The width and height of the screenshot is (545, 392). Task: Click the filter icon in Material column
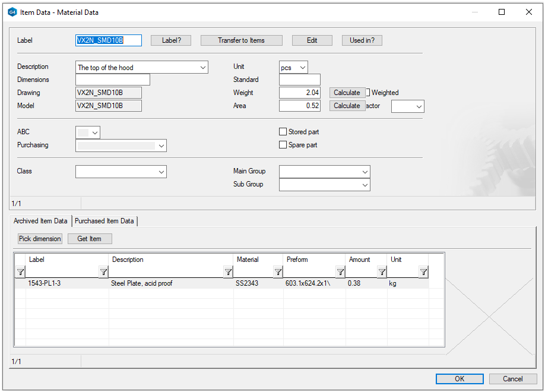pos(277,272)
